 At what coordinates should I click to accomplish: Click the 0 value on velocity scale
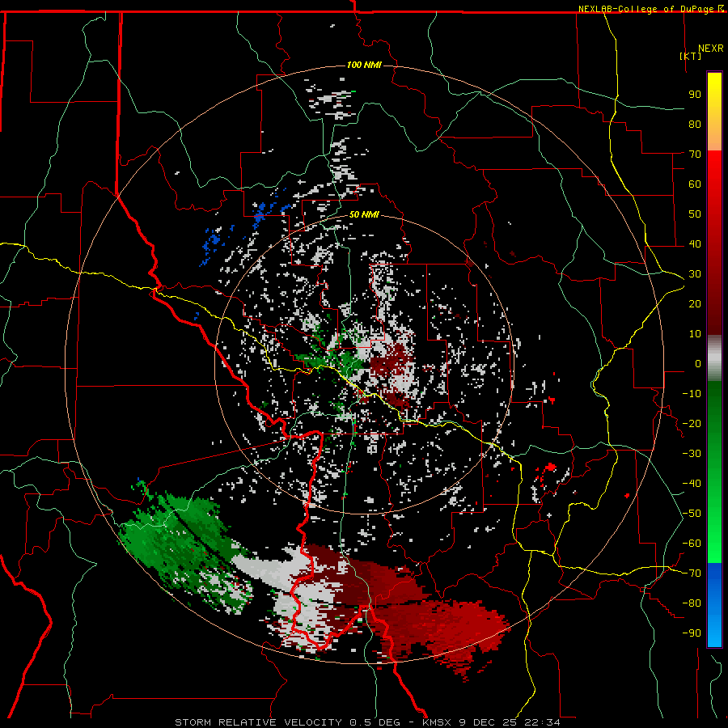click(698, 363)
